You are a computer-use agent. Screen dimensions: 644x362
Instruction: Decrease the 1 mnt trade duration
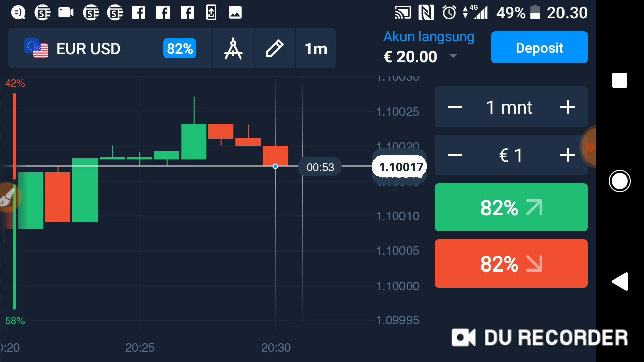pos(455,107)
